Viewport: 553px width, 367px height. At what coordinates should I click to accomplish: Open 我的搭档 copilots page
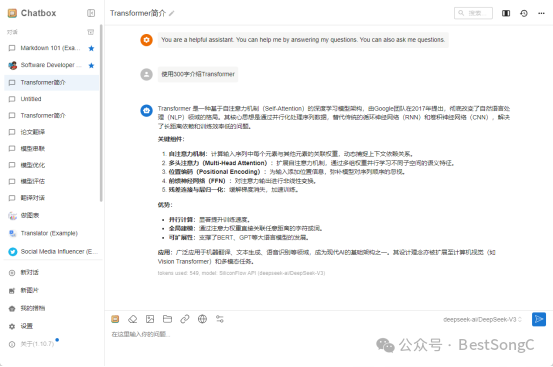[51, 308]
